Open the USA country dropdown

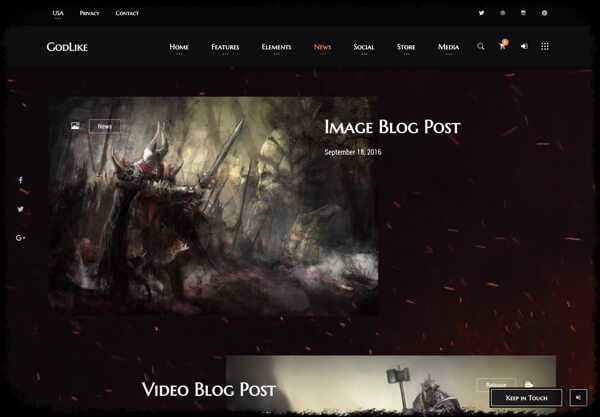coord(58,13)
